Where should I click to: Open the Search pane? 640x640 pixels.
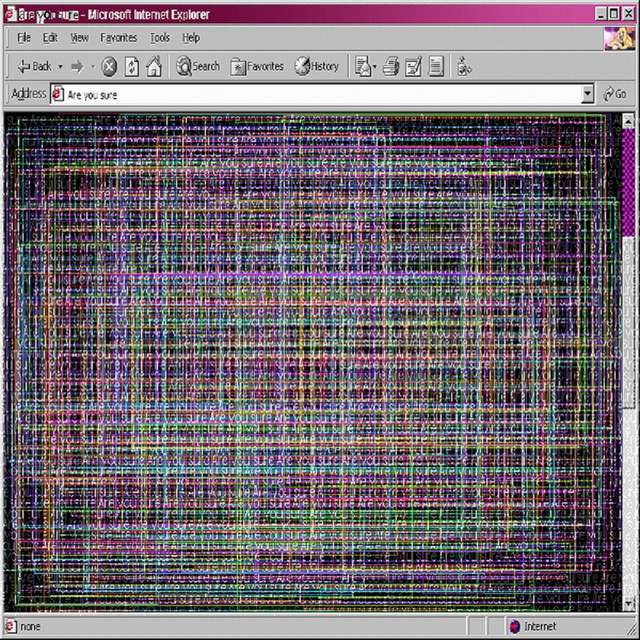[198, 66]
